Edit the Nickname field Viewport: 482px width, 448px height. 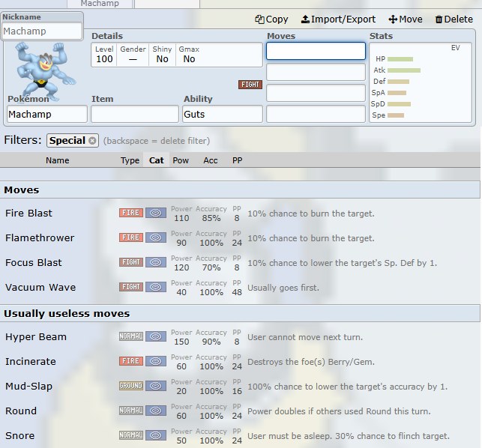tap(42, 31)
